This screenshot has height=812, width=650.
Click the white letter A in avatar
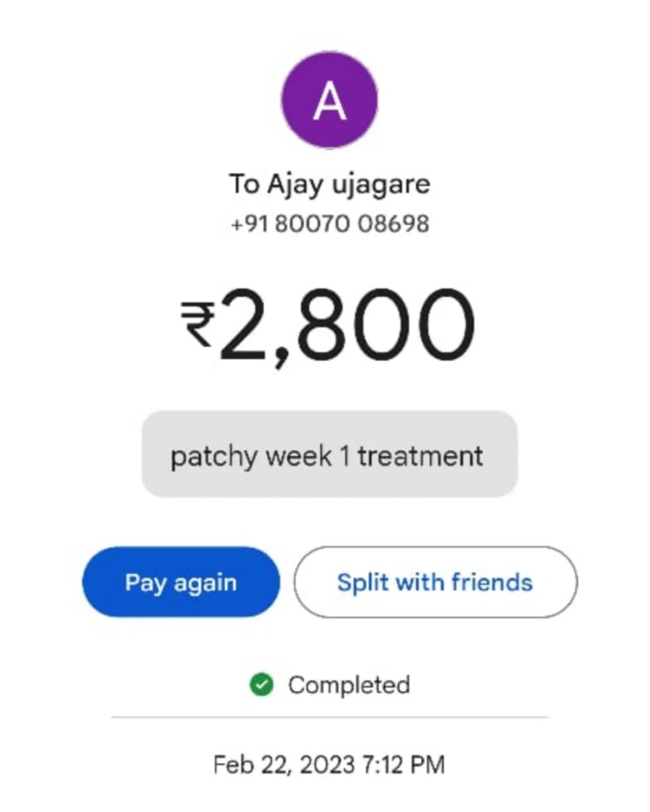click(330, 100)
